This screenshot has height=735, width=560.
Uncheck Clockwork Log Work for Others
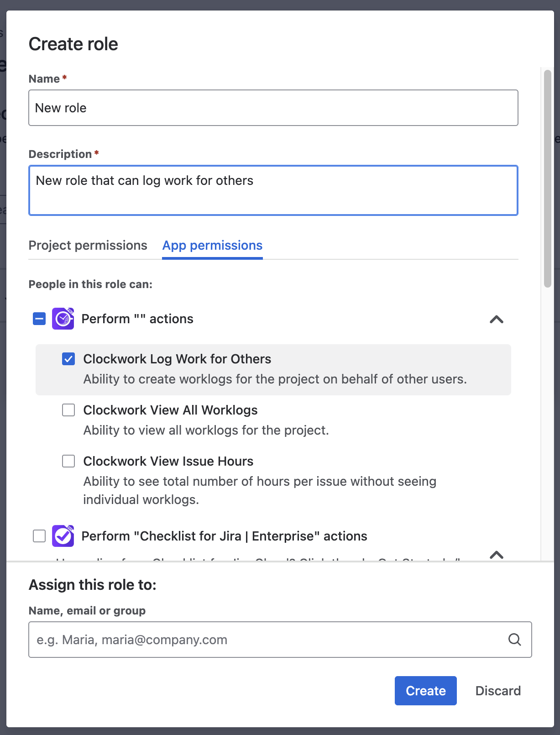[x=68, y=359]
